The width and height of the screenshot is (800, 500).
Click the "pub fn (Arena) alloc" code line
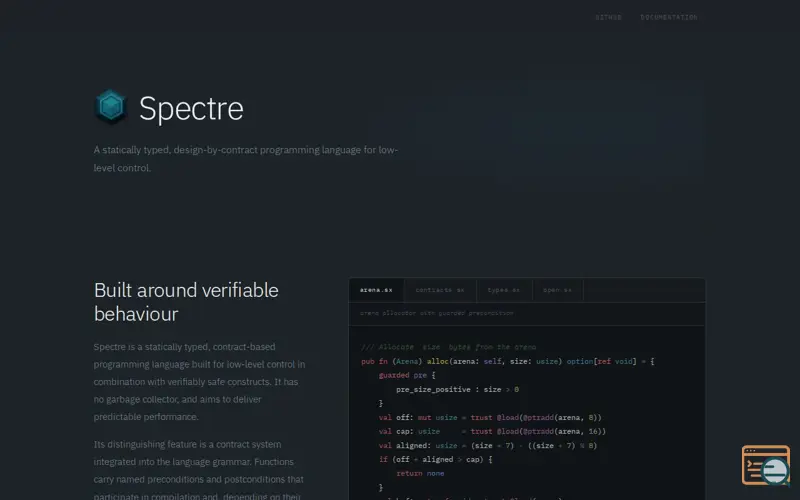pyautogui.click(x=508, y=361)
